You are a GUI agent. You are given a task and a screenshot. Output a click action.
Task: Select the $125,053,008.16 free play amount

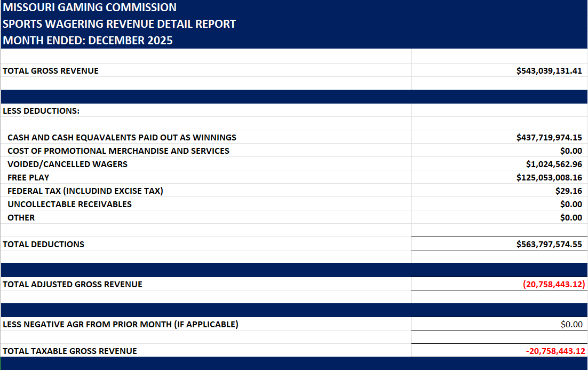[x=549, y=177]
